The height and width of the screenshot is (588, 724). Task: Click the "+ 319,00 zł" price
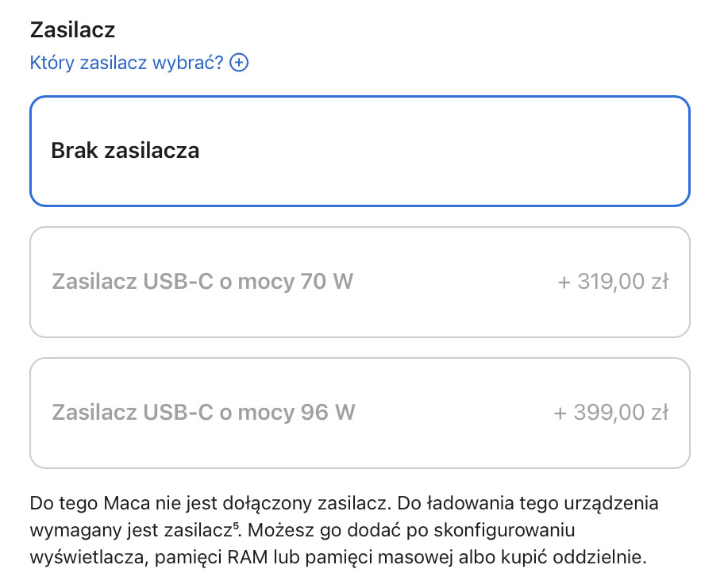pos(612,282)
